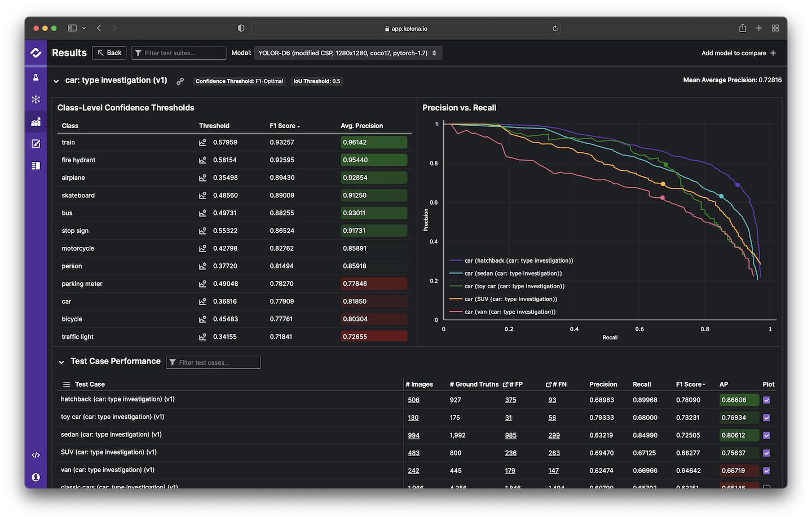
Task: Copy link for car: type investigation suite
Action: [180, 81]
